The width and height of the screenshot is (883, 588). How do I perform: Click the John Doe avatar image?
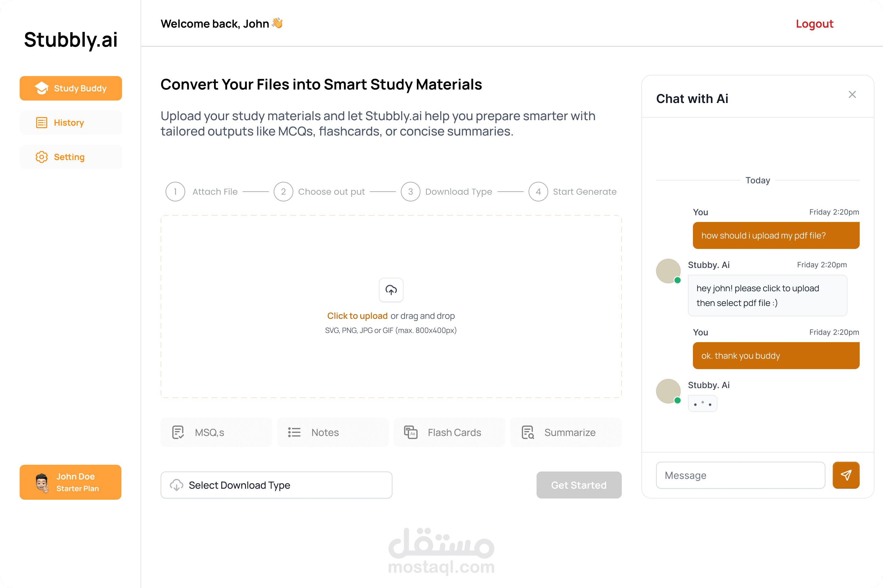click(x=42, y=483)
